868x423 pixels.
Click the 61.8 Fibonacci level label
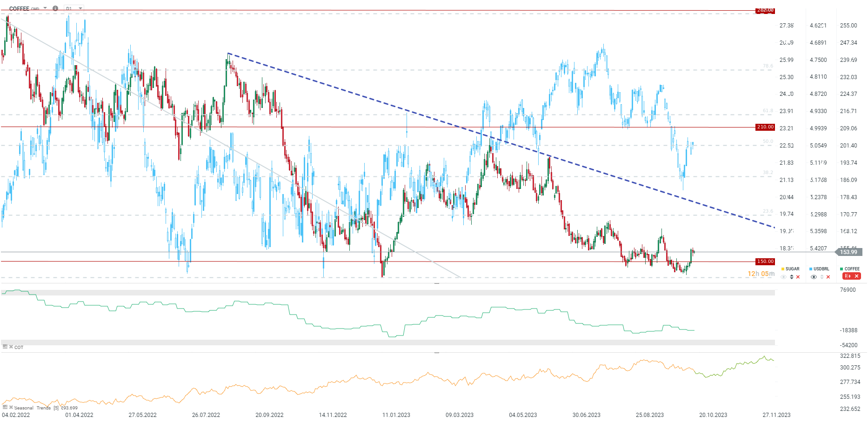click(768, 111)
